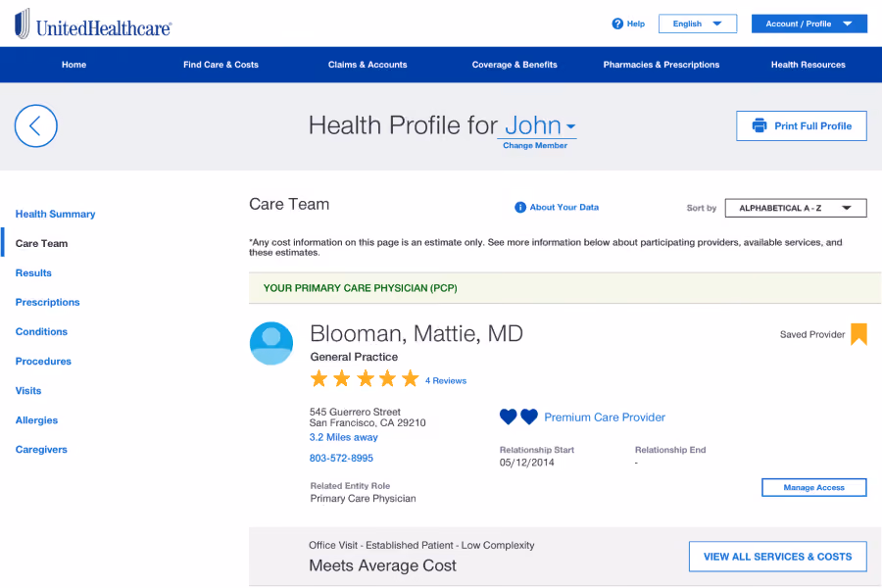
Task: Open Coverage & Benefits menu
Action: coord(514,65)
